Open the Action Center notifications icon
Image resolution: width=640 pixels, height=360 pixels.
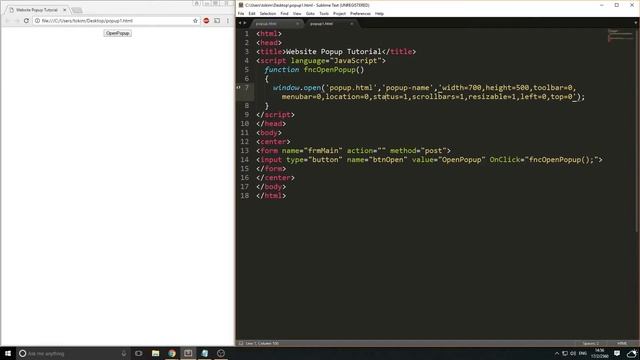point(617,353)
